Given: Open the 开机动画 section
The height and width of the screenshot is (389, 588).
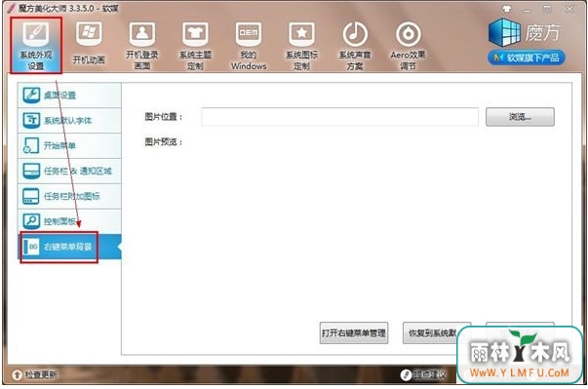Looking at the screenshot, I should (89, 43).
